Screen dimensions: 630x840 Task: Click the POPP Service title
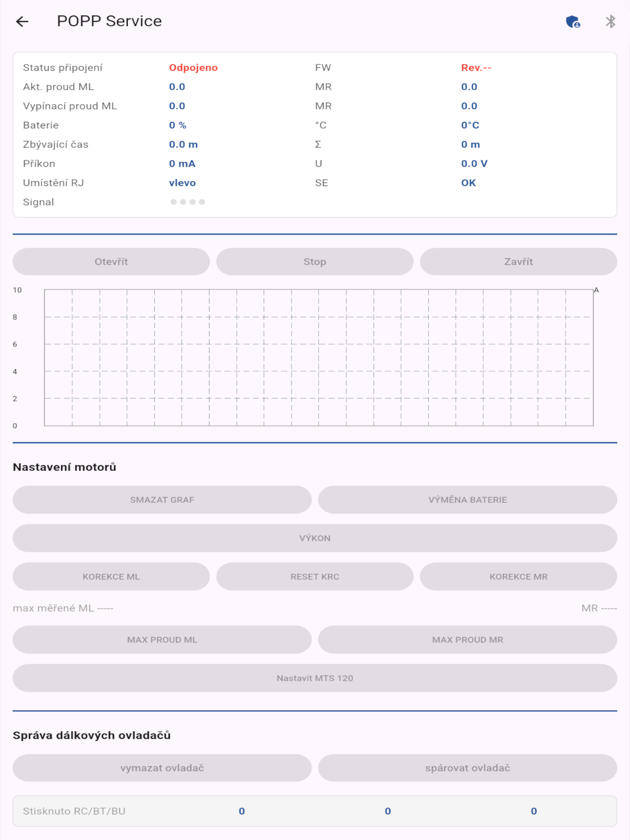109,21
